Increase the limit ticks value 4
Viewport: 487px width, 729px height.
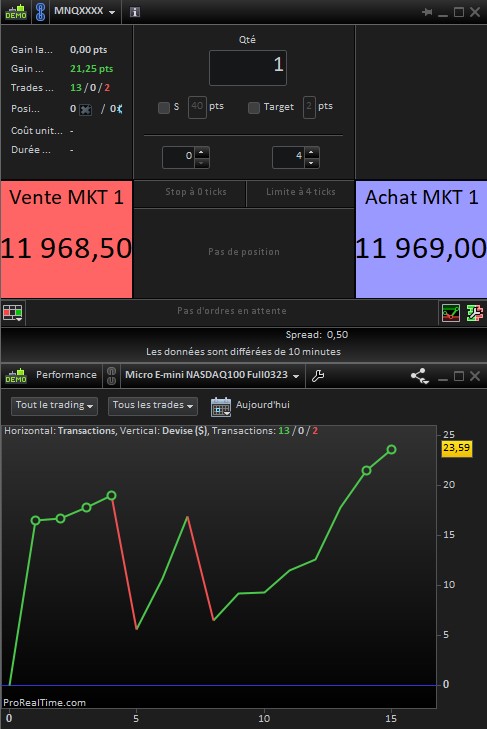pyautogui.click(x=311, y=152)
